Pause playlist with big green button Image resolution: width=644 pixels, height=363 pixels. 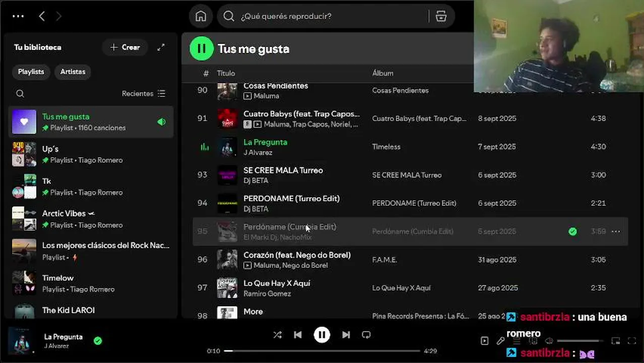202,48
